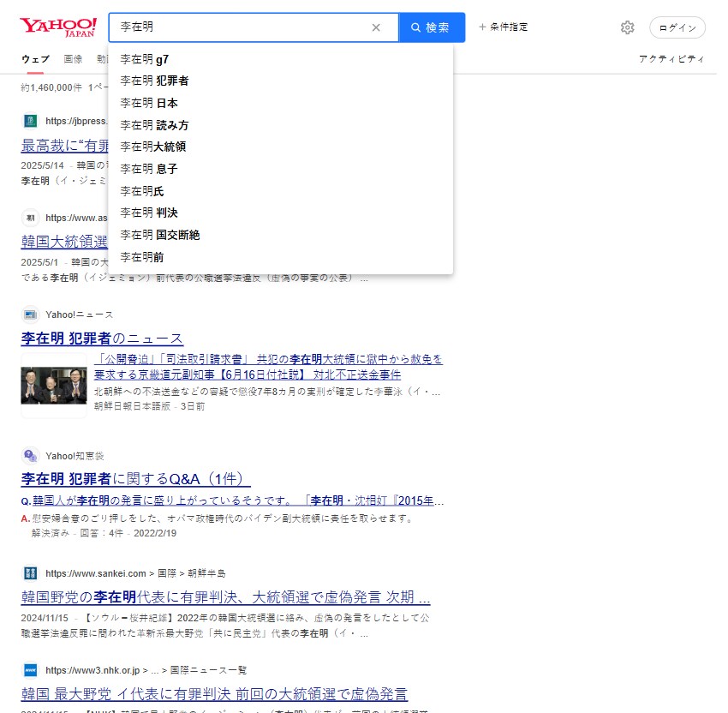728x713 pixels.
Task: Choose suggestion 李在明 犯罪者
Action: point(280,81)
